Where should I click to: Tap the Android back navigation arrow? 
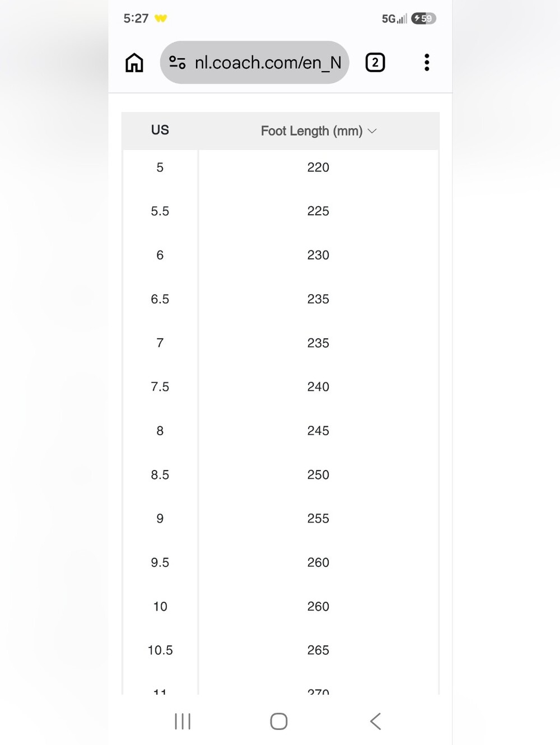[376, 721]
